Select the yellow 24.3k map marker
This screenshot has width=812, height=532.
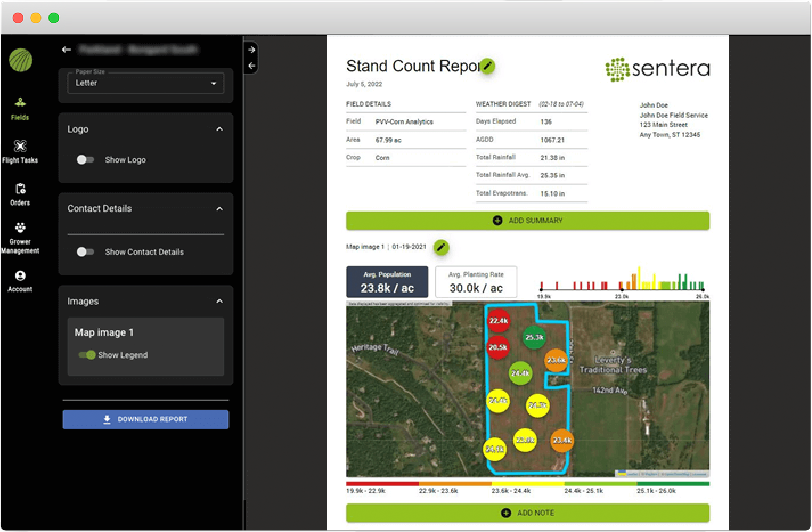[x=537, y=405]
